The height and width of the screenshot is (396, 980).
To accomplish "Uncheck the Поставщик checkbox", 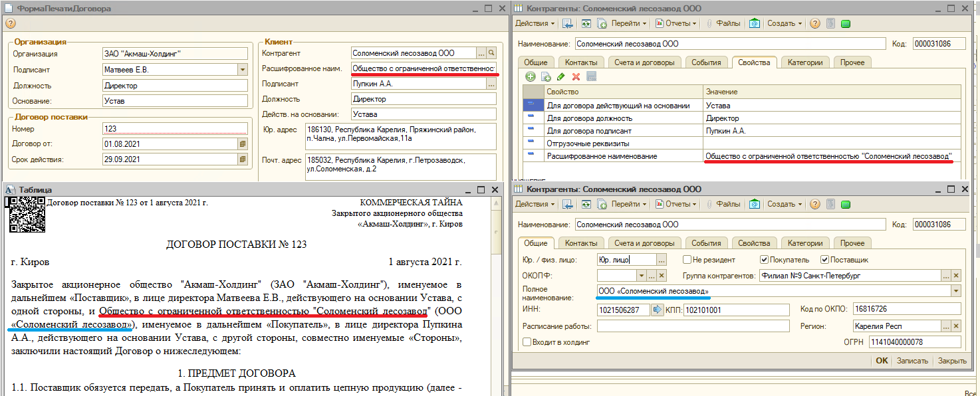I will pos(824,260).
